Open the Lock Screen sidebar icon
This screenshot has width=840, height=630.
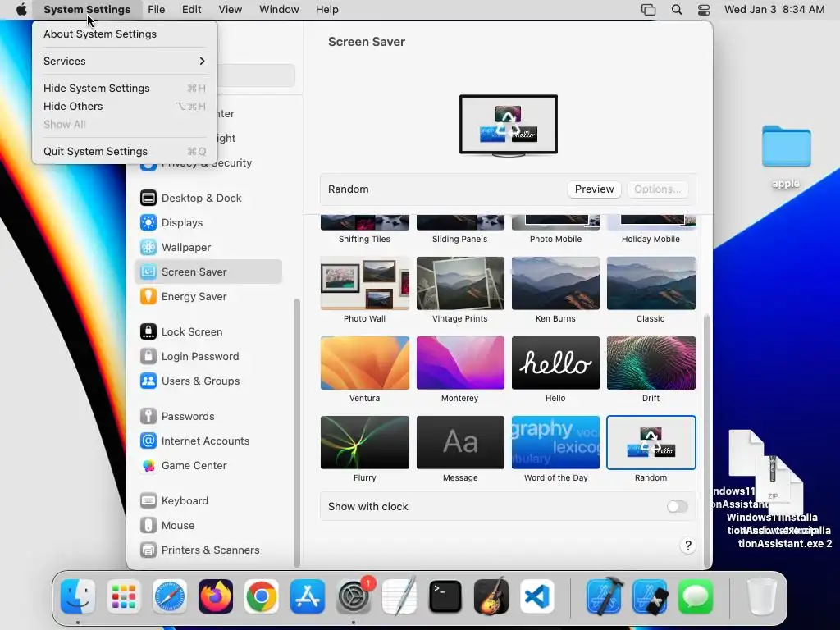[x=148, y=331]
